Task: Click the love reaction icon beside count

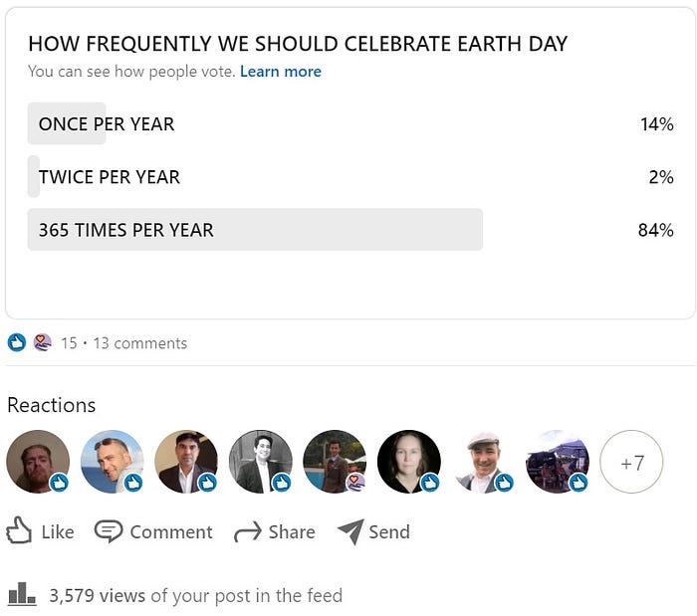Action: pyautogui.click(x=42, y=342)
